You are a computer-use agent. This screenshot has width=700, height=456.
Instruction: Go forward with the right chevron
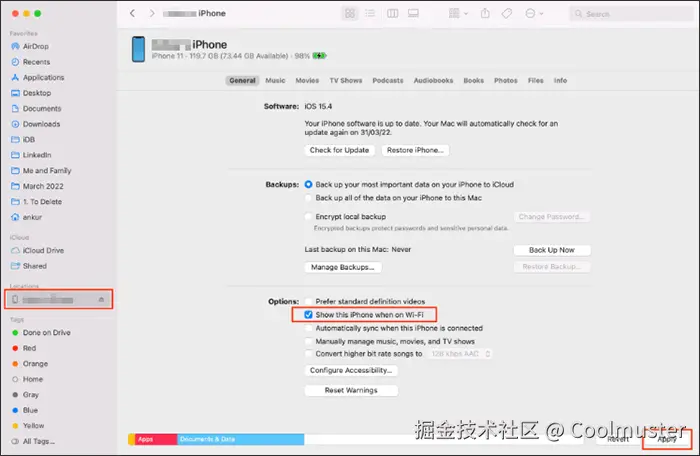click(x=152, y=13)
